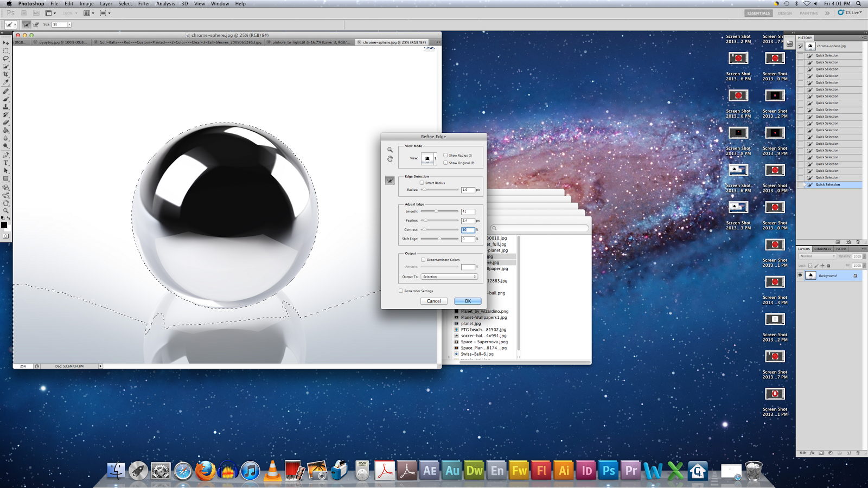Hide the Background layer visibility eye
This screenshot has height=488, width=868.
(x=800, y=275)
